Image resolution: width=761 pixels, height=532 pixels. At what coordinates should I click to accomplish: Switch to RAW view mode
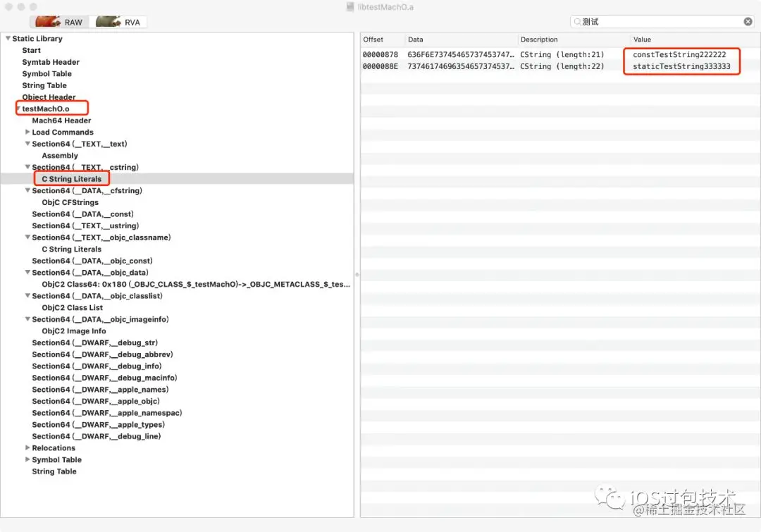tap(60, 22)
